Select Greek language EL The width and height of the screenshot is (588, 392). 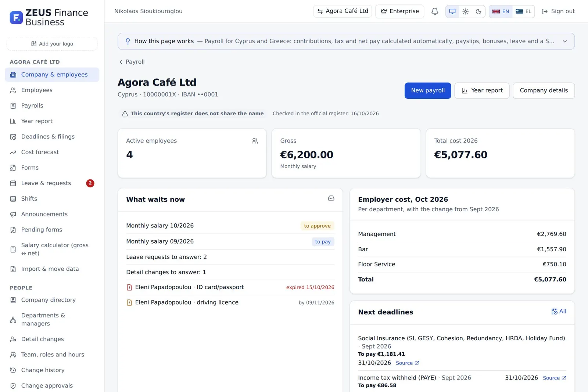click(x=523, y=11)
